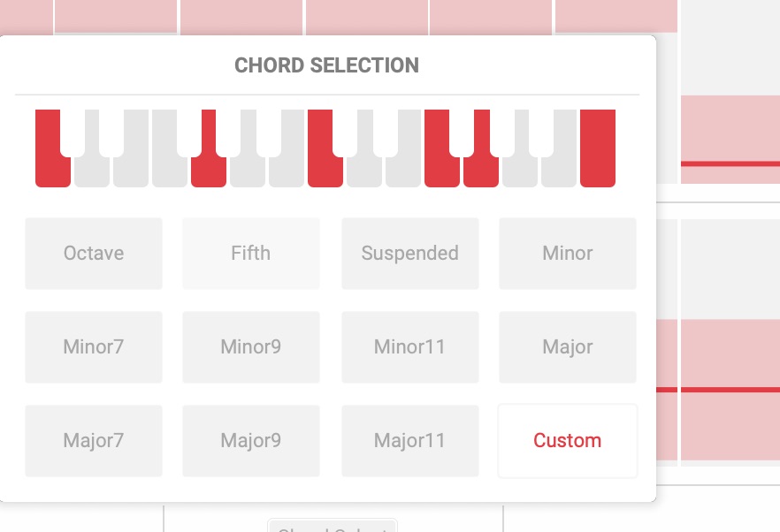Pick the Major chord button
Image resolution: width=780 pixels, height=532 pixels.
[x=568, y=347]
